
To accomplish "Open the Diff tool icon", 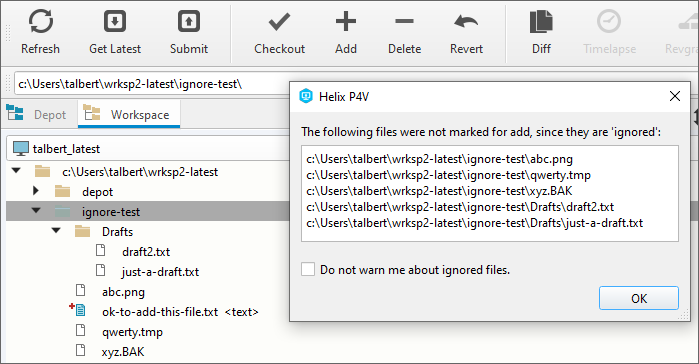I will (541, 22).
